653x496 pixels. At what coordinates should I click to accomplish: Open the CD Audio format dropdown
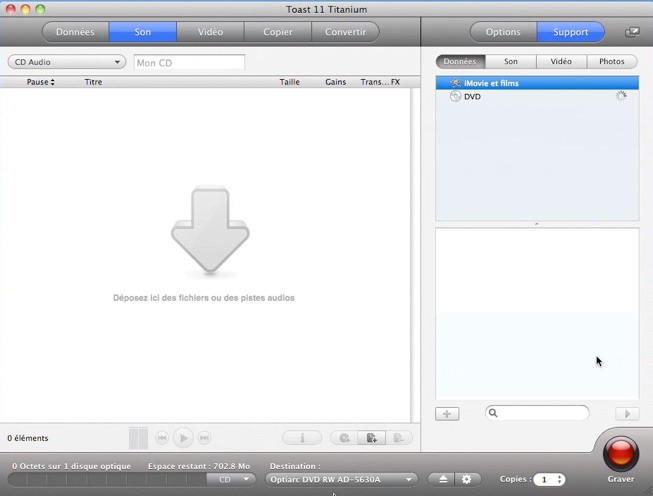pos(67,62)
